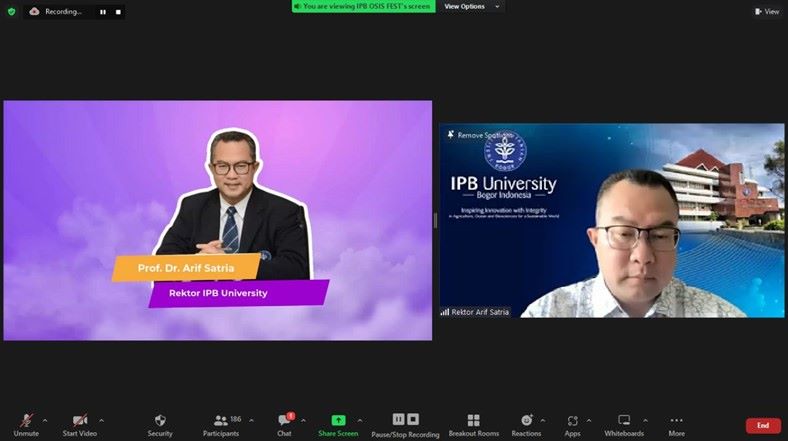Screen dimensions: 788x441
Task: Open Whiteboards
Action: click(624, 424)
